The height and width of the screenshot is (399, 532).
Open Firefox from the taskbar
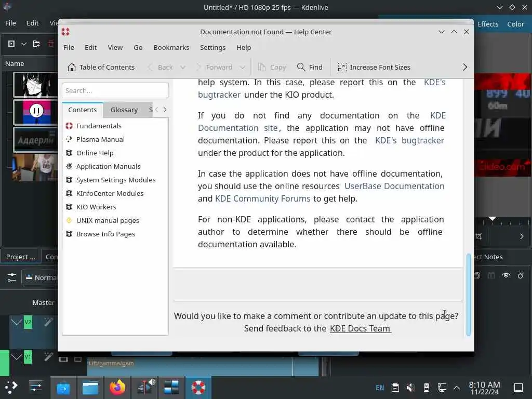click(117, 388)
